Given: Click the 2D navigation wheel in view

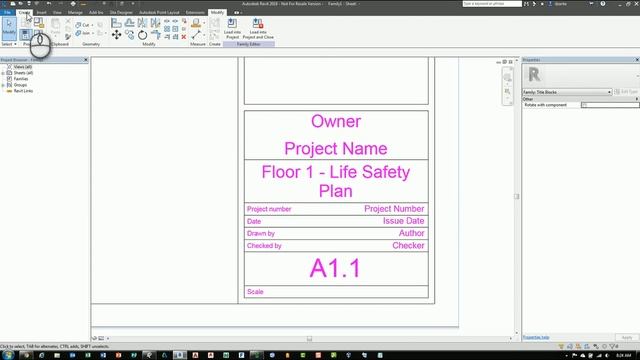Looking at the screenshot, I should [507, 78].
